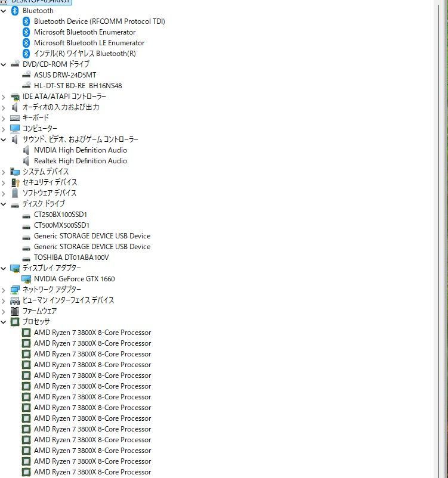Image resolution: width=448 pixels, height=478 pixels.
Task: Collapse the DVD/CD-ROM ドライブ category
Action: coord(4,64)
